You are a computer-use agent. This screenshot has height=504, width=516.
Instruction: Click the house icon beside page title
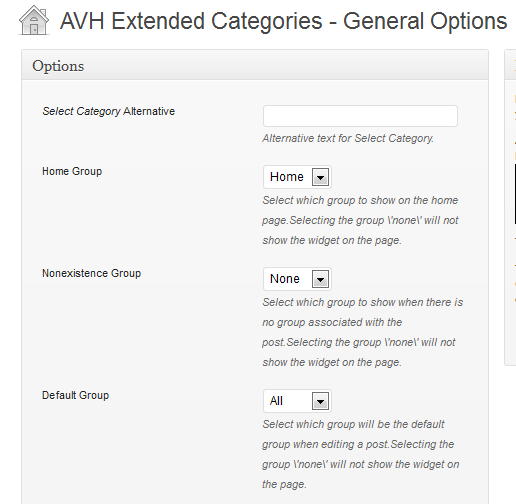pos(34,21)
